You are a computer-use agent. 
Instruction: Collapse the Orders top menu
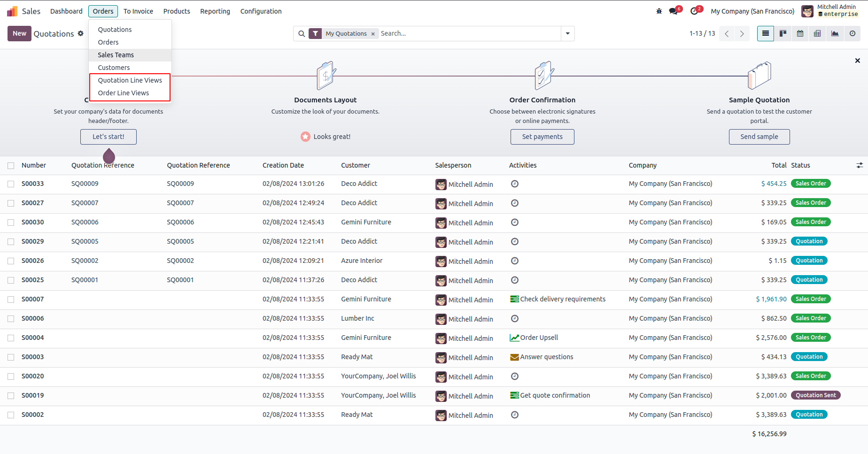103,11
